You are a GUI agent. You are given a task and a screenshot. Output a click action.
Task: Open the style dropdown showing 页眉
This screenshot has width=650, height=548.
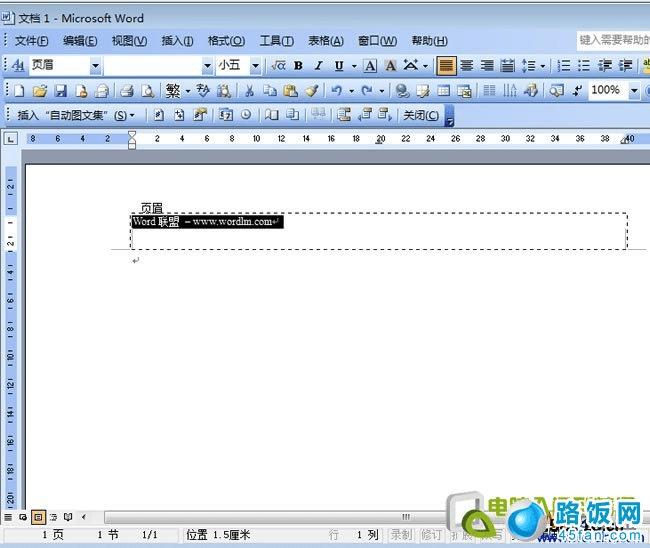(95, 66)
